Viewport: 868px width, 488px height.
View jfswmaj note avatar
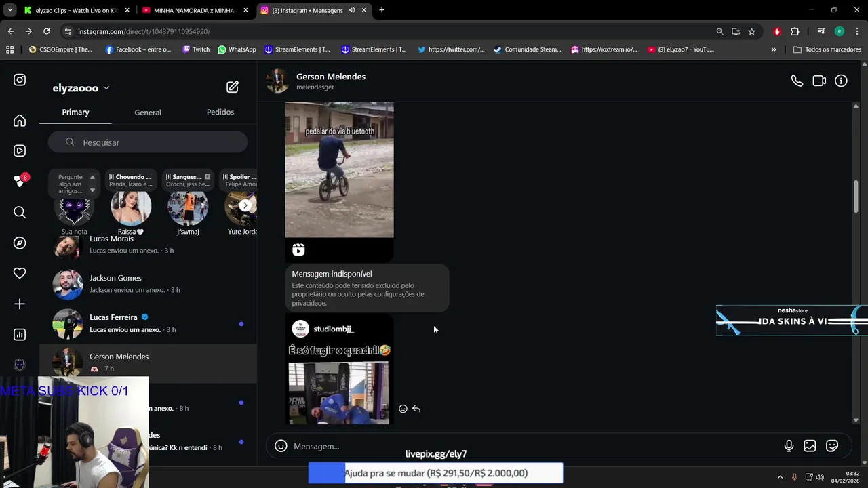click(188, 208)
